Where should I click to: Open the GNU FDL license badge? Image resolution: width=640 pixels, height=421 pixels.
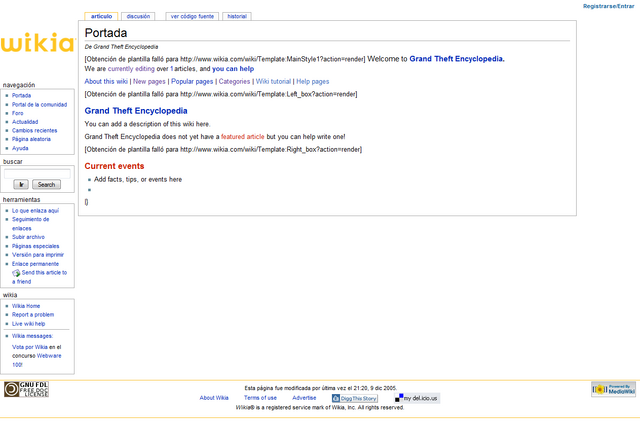pos(27,390)
